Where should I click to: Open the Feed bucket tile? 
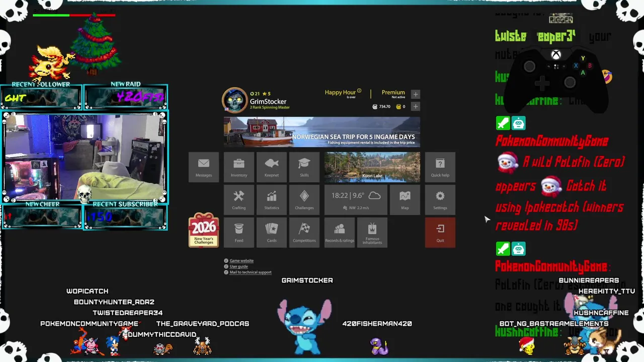pyautogui.click(x=239, y=233)
